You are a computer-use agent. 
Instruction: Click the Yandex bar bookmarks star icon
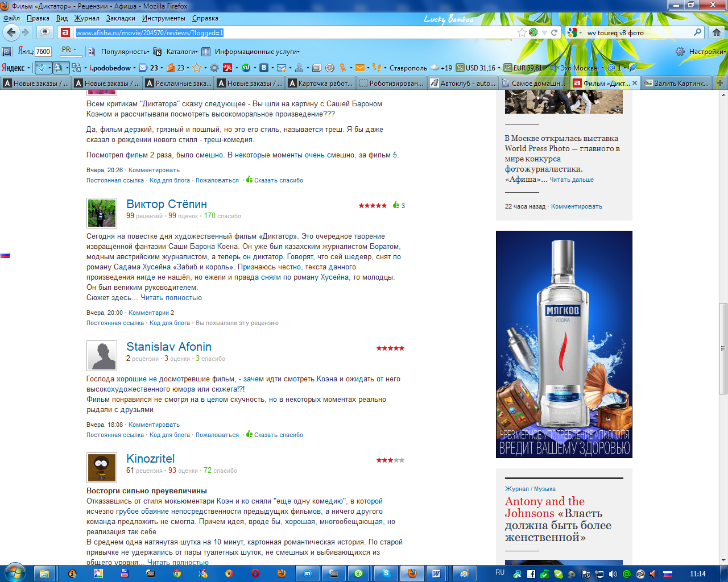(x=197, y=68)
